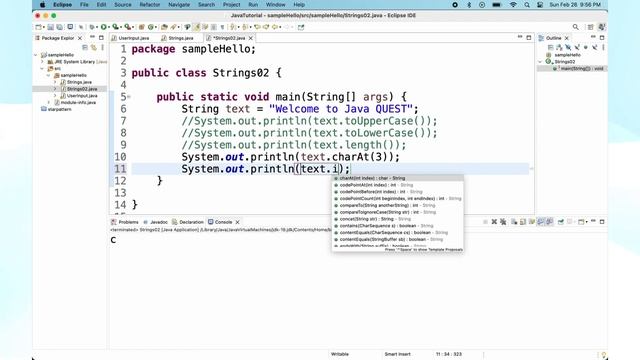Choose concat(String str) from the proposals
The image size is (640, 360).
pyautogui.click(x=398, y=219)
